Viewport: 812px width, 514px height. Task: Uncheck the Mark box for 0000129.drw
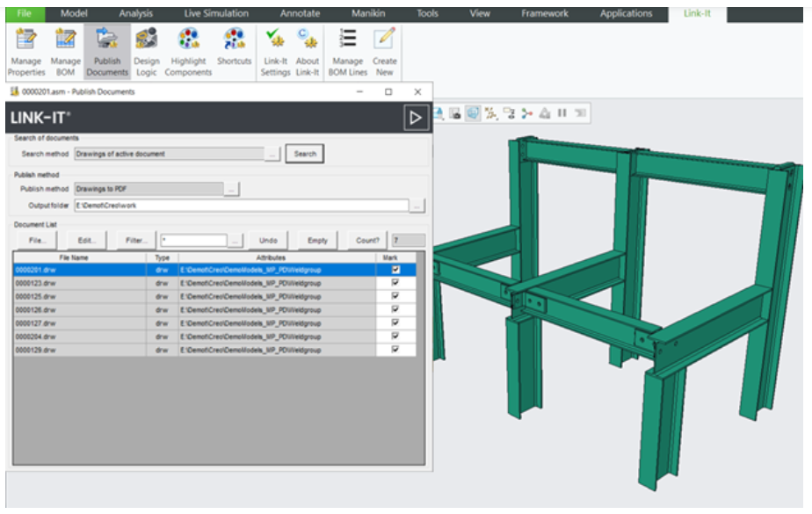395,350
